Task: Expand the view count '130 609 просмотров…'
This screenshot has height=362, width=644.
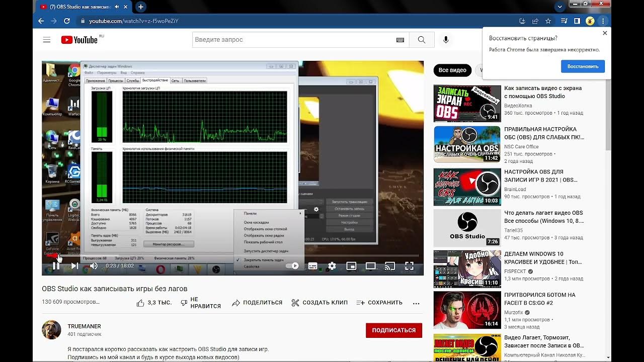Action: pyautogui.click(x=71, y=302)
